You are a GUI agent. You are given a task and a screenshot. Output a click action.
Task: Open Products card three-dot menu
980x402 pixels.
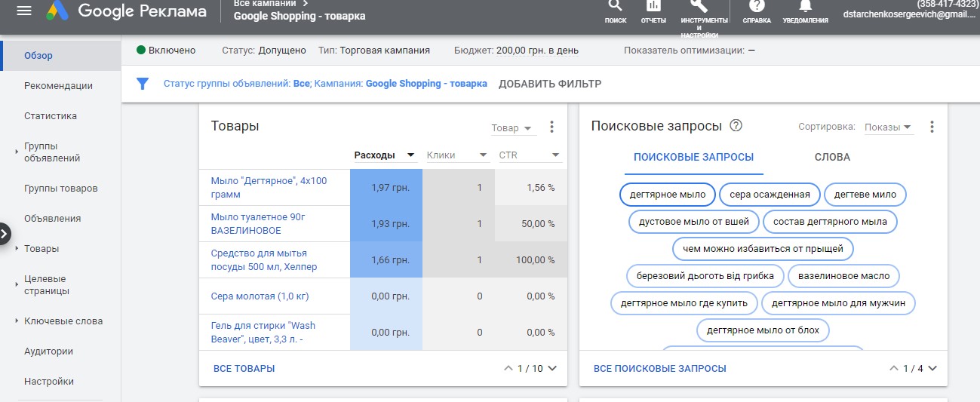[551, 127]
